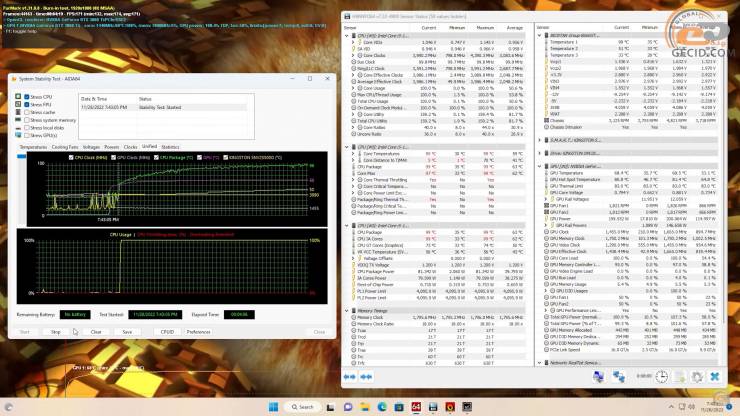Switch to Statistics tab

click(170, 147)
